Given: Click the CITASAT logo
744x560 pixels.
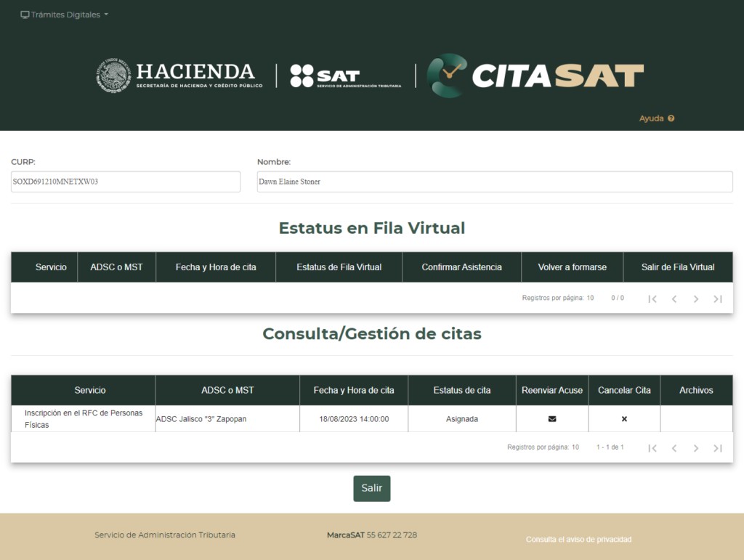Looking at the screenshot, I should tap(535, 76).
